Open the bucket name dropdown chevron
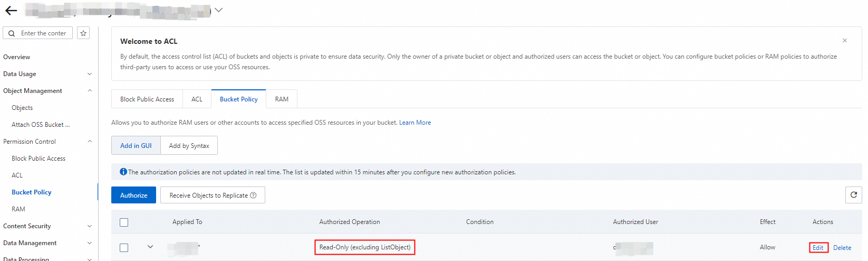Viewport: 868px width, 261px height. (x=218, y=10)
